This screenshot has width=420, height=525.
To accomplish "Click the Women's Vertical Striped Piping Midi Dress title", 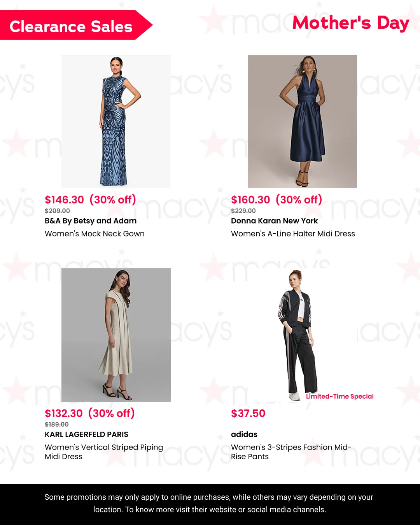I will click(104, 452).
